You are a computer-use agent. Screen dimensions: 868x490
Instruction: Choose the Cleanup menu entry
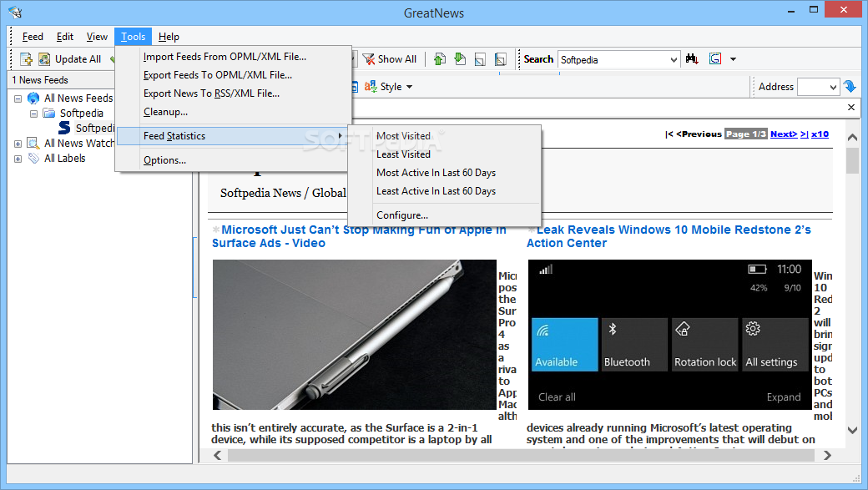click(x=233, y=112)
